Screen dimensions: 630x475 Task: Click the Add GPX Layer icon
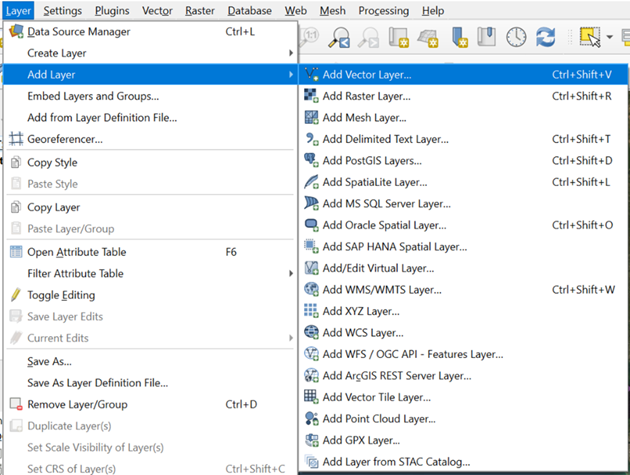point(311,441)
